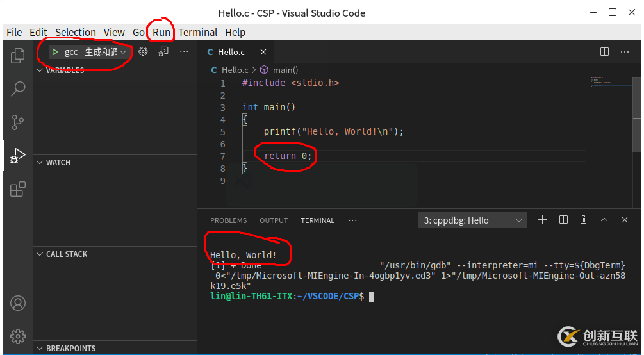The image size is (644, 355).
Task: Close the Hello.c editor tab
Action: point(263,52)
